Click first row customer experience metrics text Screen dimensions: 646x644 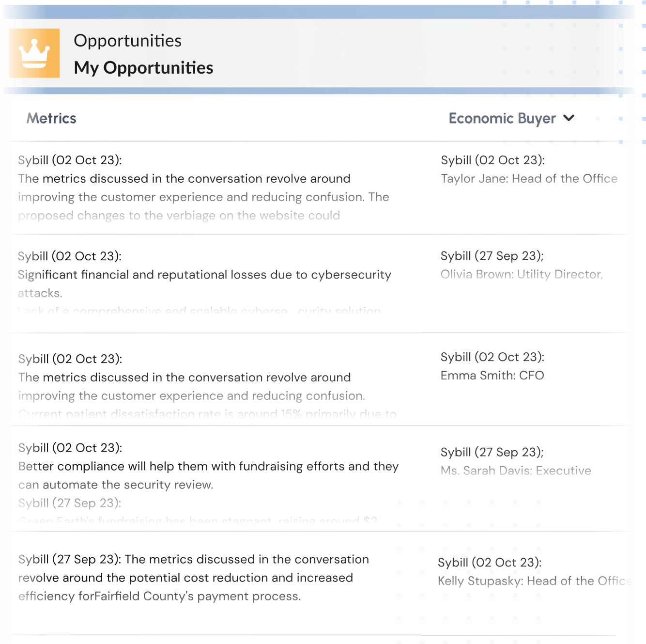(x=203, y=188)
